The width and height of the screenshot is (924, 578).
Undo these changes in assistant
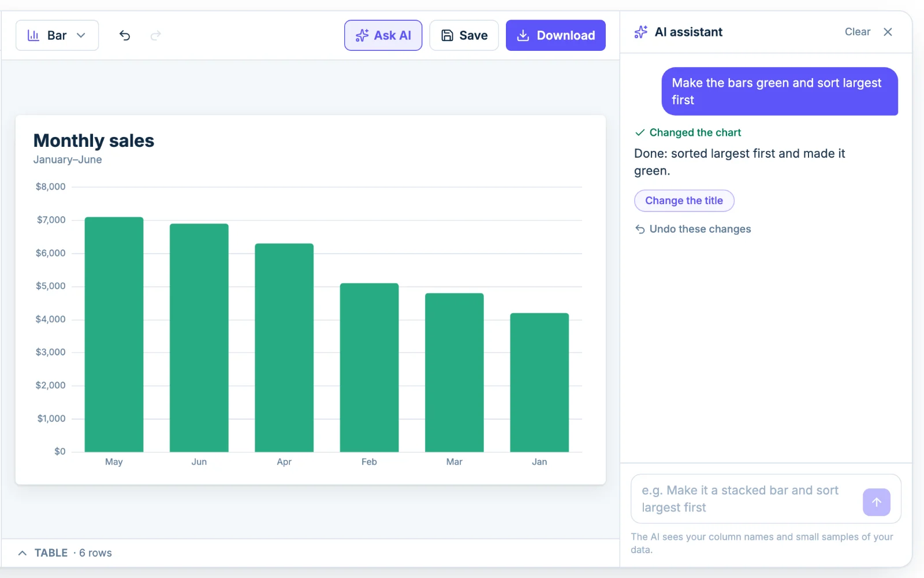pyautogui.click(x=693, y=229)
